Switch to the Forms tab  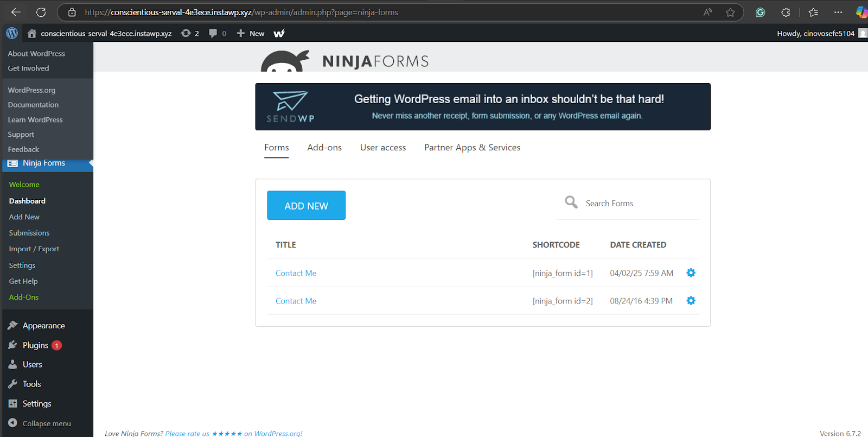[277, 148]
